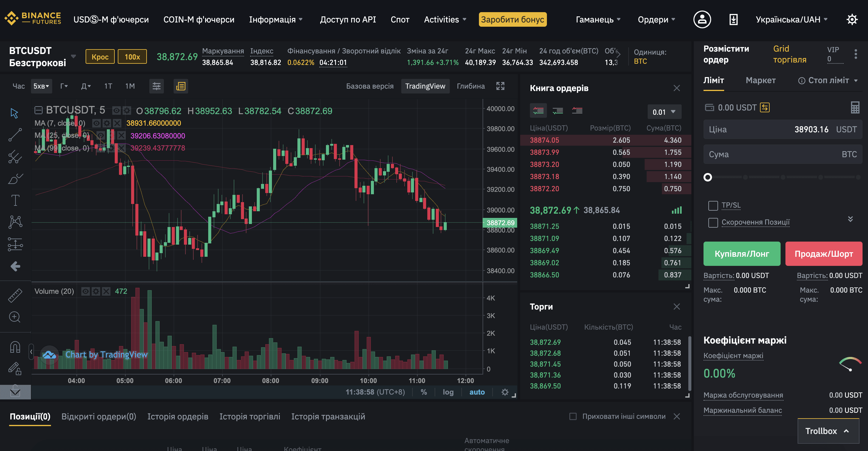Image resolution: width=868 pixels, height=451 pixels.
Task: Open Українська/UAH language dropdown
Action: coord(792,19)
